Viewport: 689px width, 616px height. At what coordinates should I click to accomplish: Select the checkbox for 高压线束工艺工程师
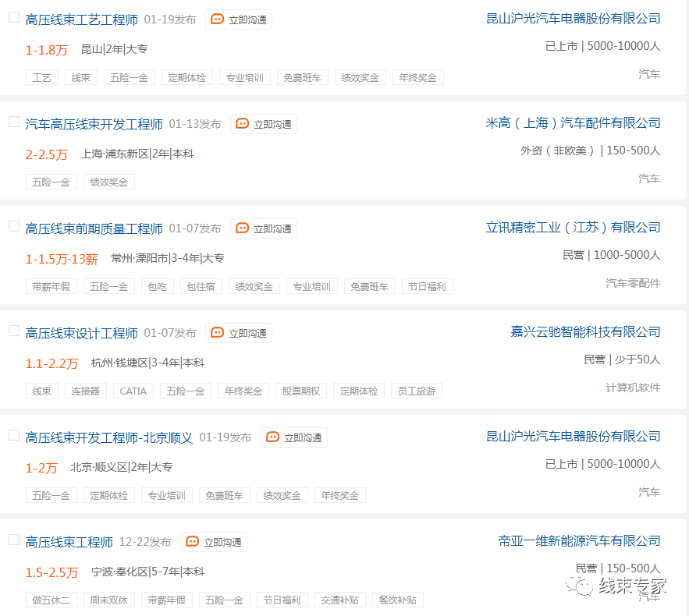click(x=13, y=16)
